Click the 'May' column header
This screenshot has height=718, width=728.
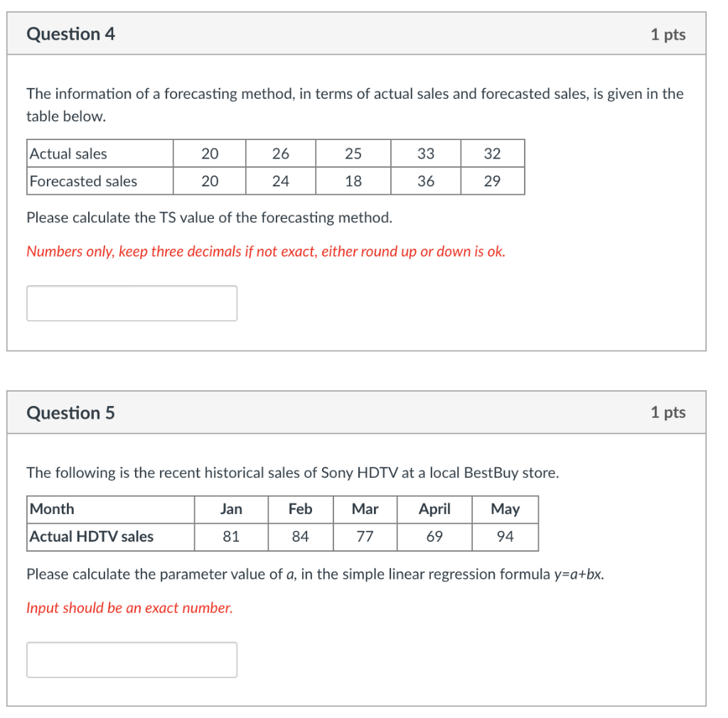tap(505, 509)
